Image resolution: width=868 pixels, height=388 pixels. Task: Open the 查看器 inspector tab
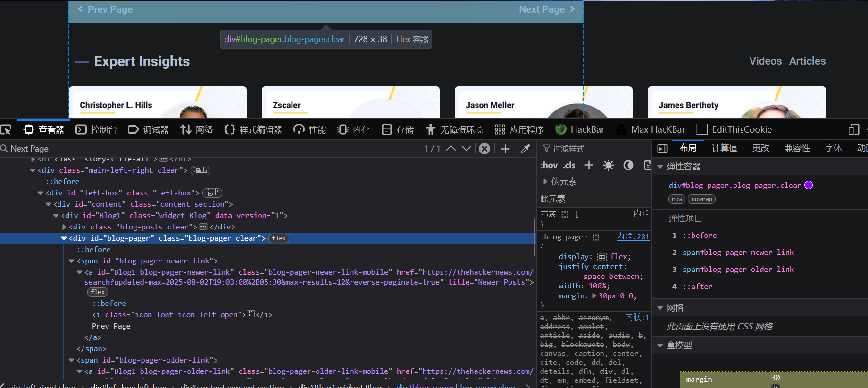[44, 129]
